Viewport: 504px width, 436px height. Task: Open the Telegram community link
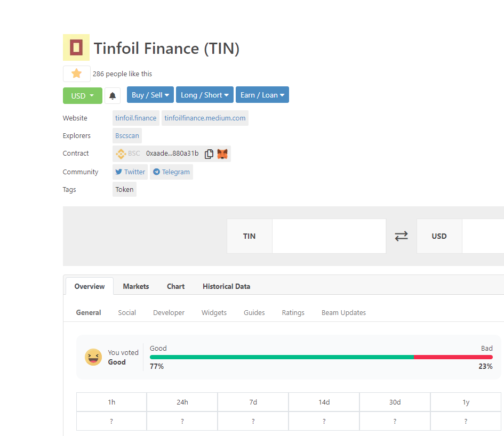click(x=171, y=172)
